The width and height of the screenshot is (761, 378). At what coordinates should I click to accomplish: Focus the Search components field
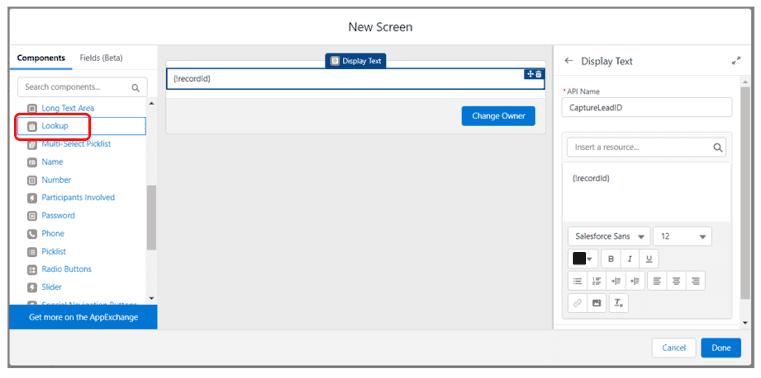click(83, 87)
